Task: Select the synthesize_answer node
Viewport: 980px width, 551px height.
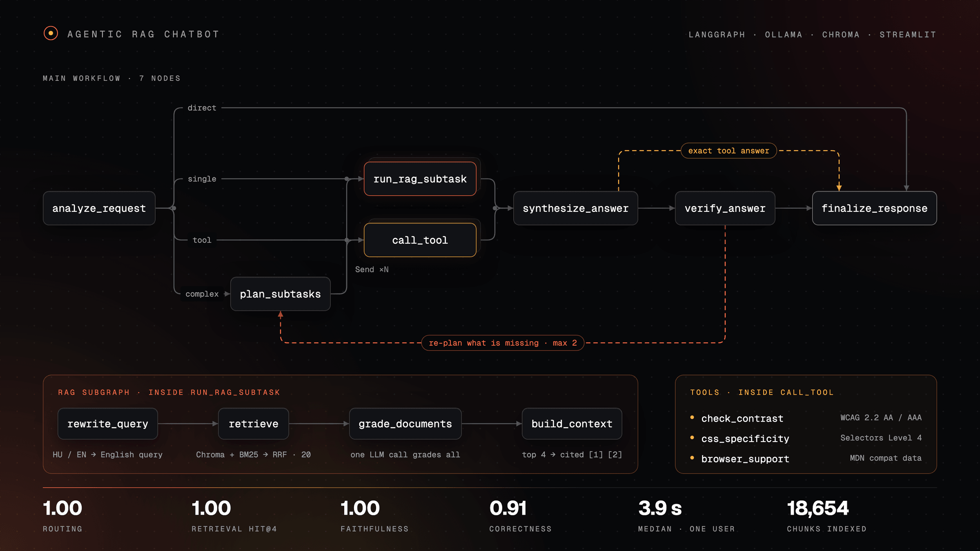Action: coord(576,208)
